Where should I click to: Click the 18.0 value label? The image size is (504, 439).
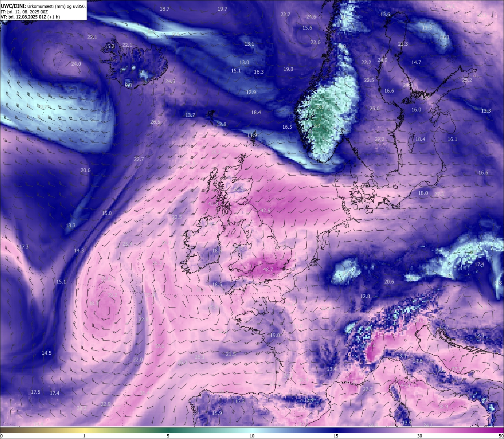coord(423,193)
